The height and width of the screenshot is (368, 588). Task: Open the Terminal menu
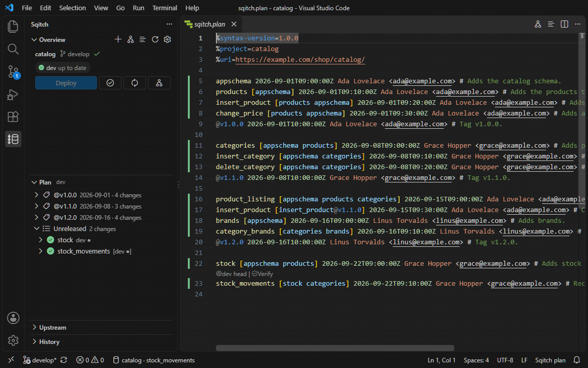pyautogui.click(x=165, y=8)
